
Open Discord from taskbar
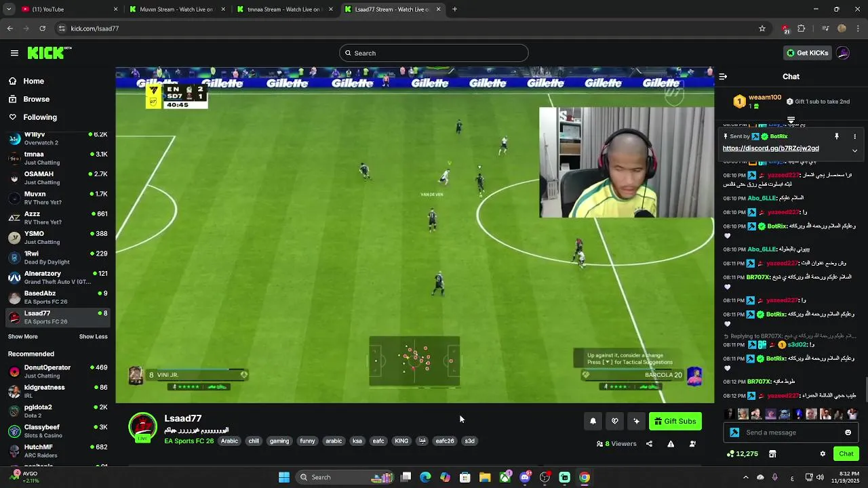coord(525,477)
